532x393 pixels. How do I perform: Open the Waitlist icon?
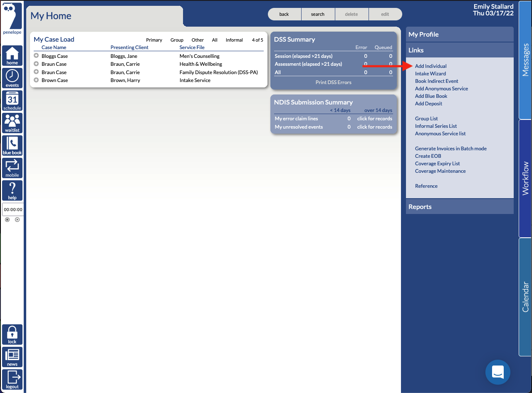[x=12, y=123]
